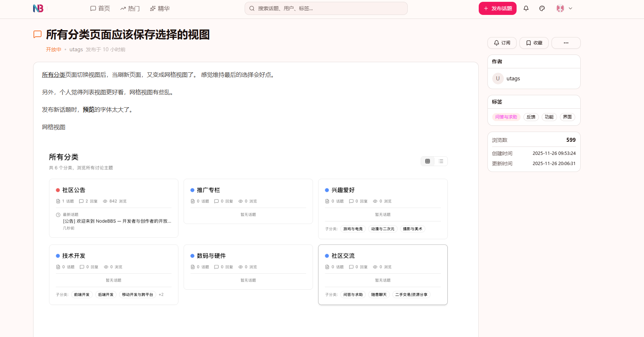Expand the user menu chevron
The width and height of the screenshot is (644, 337).
[x=570, y=8]
